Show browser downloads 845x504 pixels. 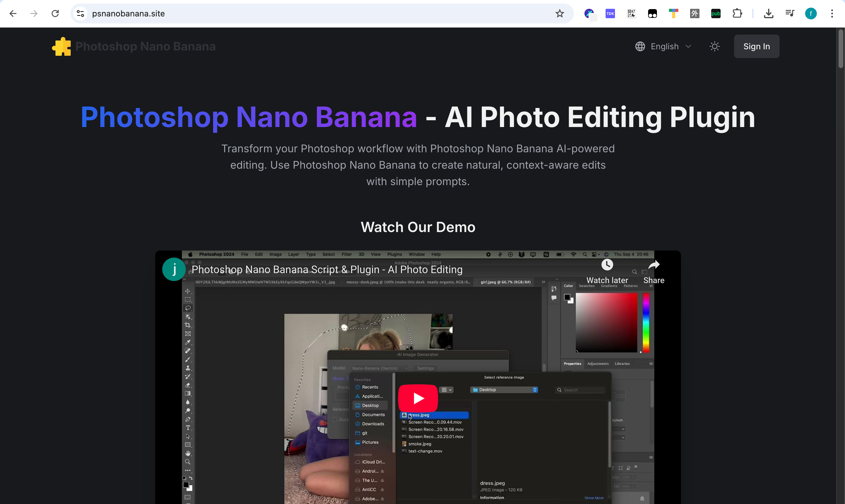[x=769, y=13]
